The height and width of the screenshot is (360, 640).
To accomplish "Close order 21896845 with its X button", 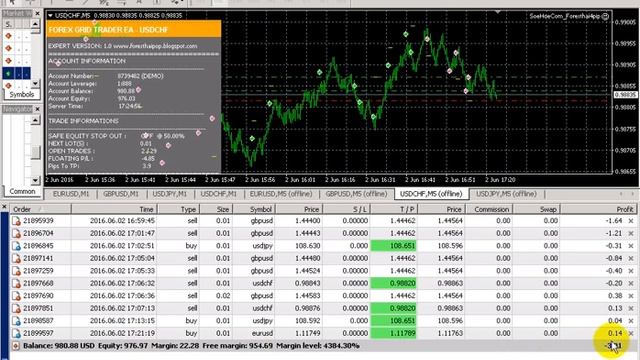I will (x=631, y=246).
